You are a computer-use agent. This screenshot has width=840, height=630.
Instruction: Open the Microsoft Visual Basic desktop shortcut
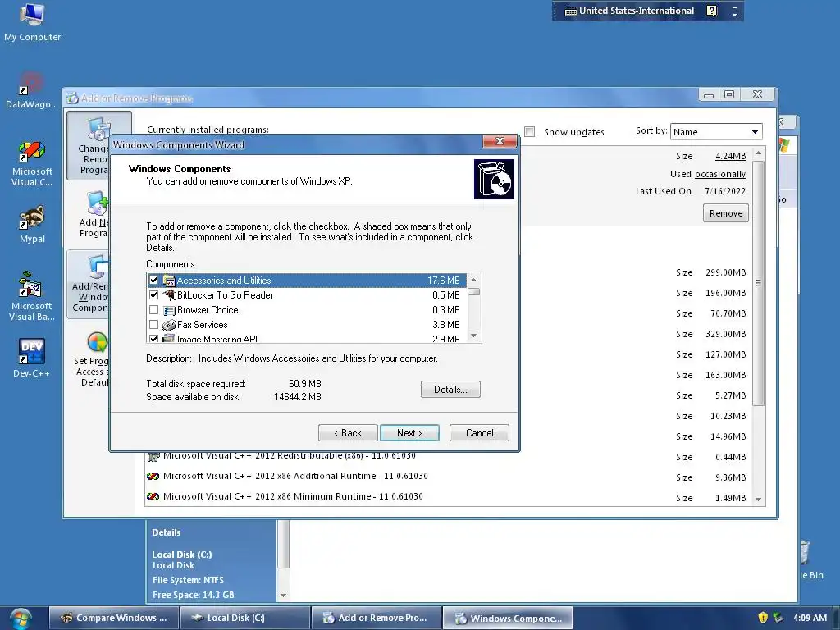31,296
